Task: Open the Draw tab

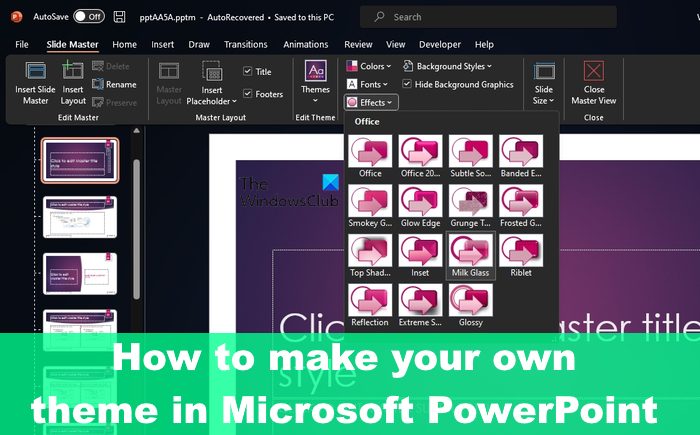Action: 199,44
